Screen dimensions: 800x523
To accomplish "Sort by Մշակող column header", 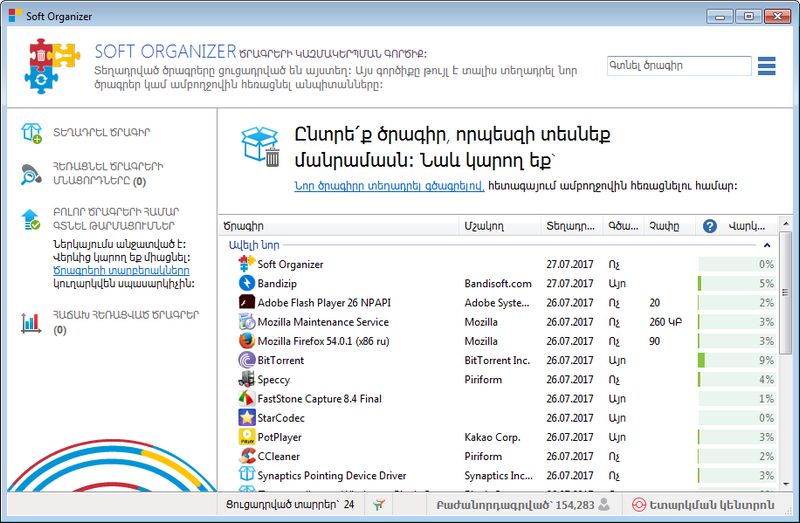I will coord(500,226).
